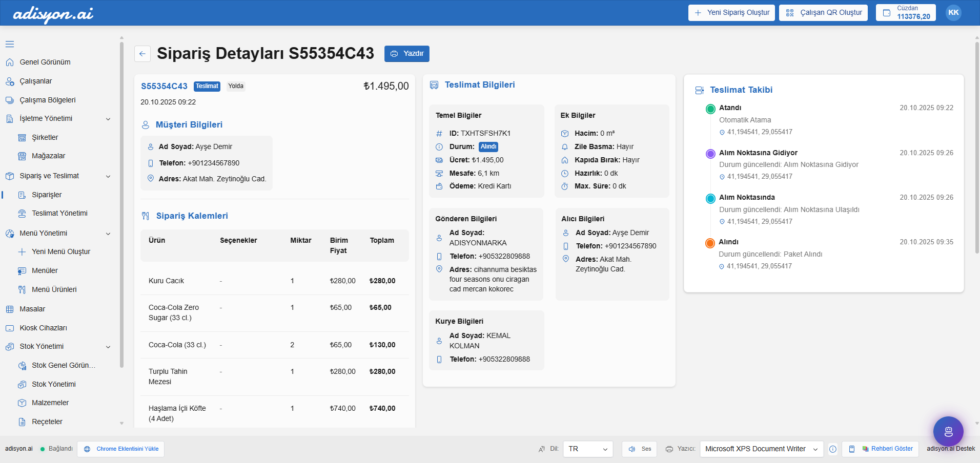Viewport: 980px width, 463px height.
Task: Collapse the Stok Yönetimi section
Action: point(108,347)
